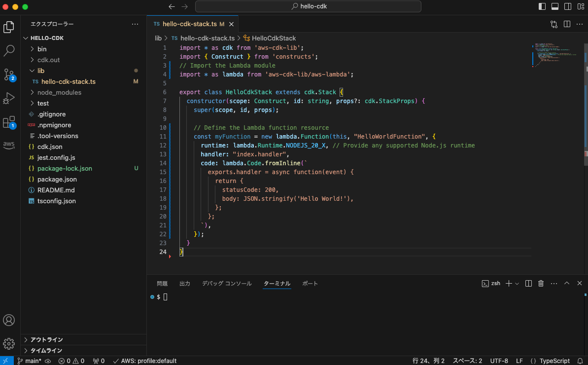Create a new terminal with plus icon
Viewport: 588px width, 365px height.
pos(509,284)
